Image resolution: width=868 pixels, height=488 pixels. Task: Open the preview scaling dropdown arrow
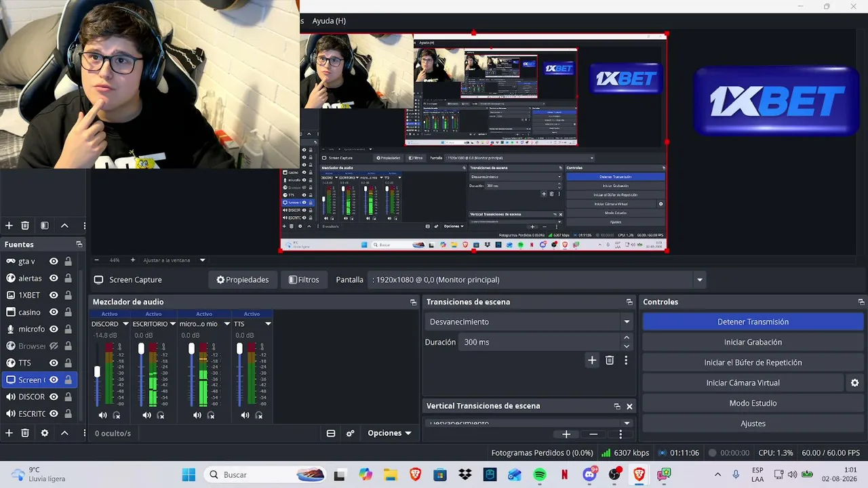[202, 260]
